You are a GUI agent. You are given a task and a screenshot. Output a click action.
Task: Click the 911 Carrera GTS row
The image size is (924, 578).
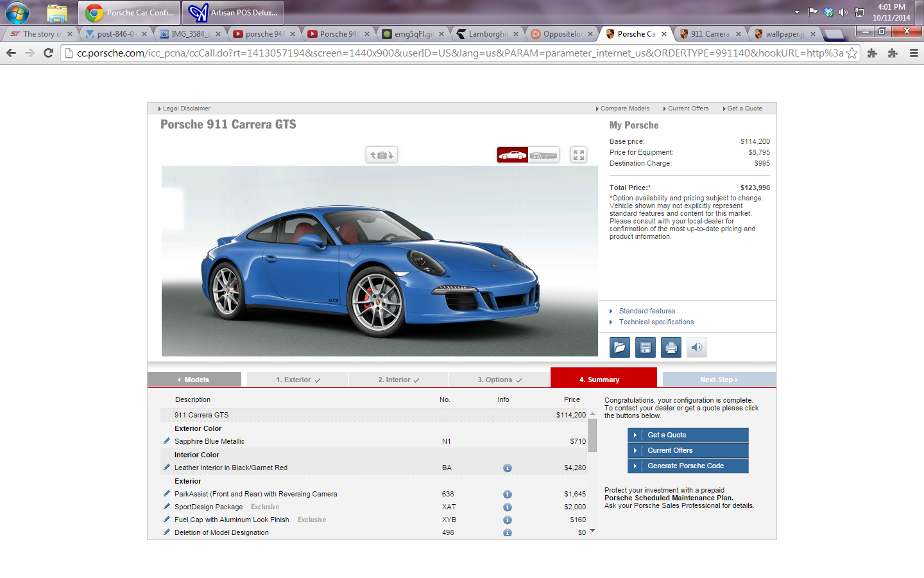[x=374, y=415]
